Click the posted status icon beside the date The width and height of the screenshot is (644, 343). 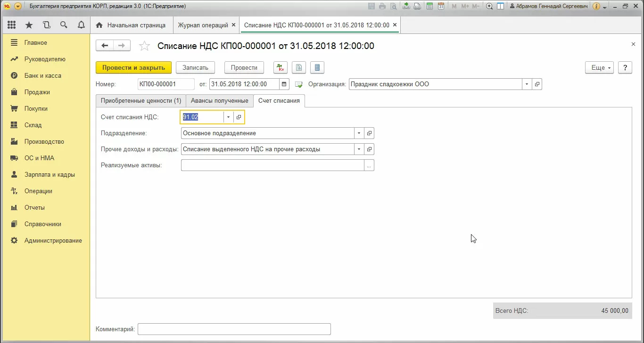pos(298,85)
